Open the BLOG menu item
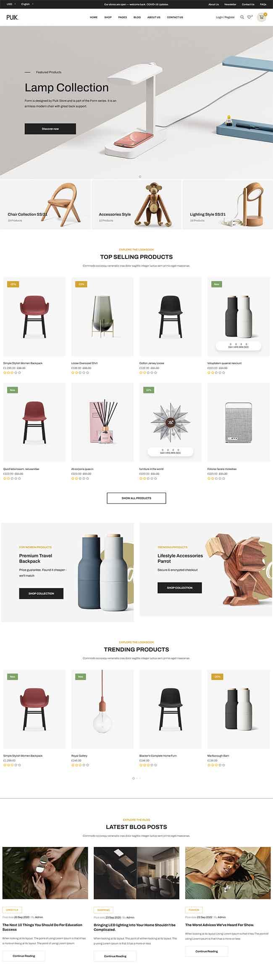This screenshot has width=273, height=980. [x=137, y=17]
